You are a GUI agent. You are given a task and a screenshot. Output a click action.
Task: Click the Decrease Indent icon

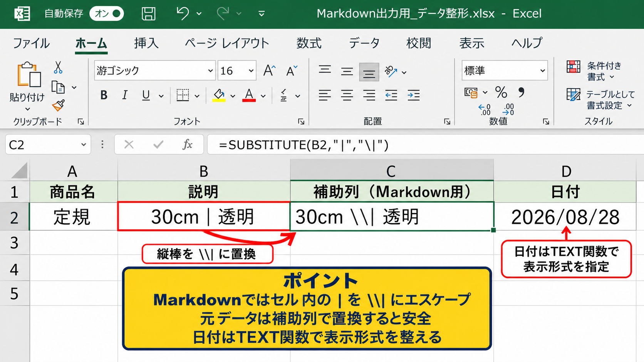click(391, 95)
